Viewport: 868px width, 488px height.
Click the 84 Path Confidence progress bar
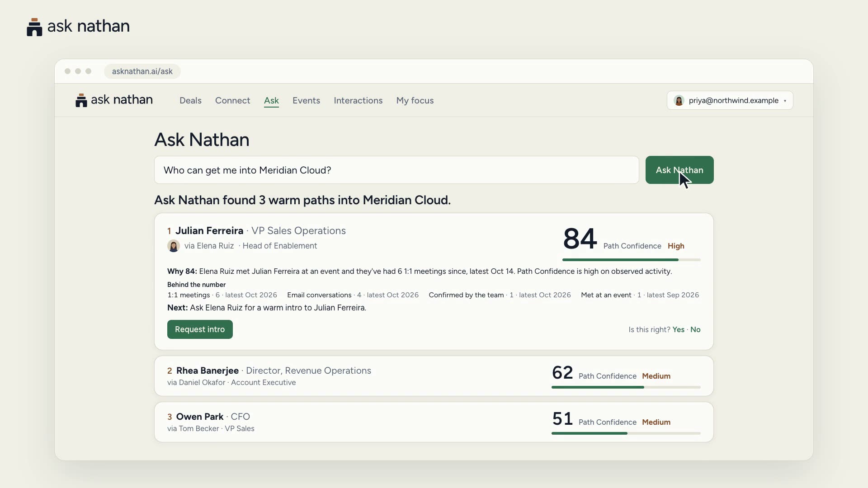631,260
